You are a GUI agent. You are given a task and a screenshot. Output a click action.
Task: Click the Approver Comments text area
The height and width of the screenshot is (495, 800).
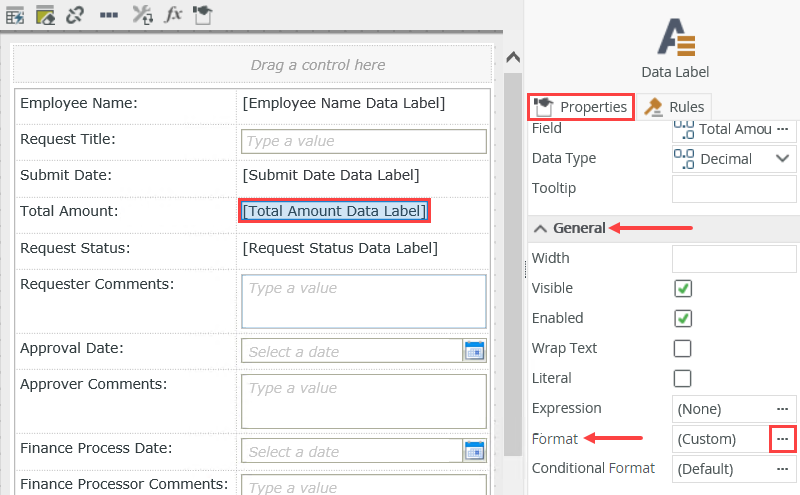click(364, 401)
